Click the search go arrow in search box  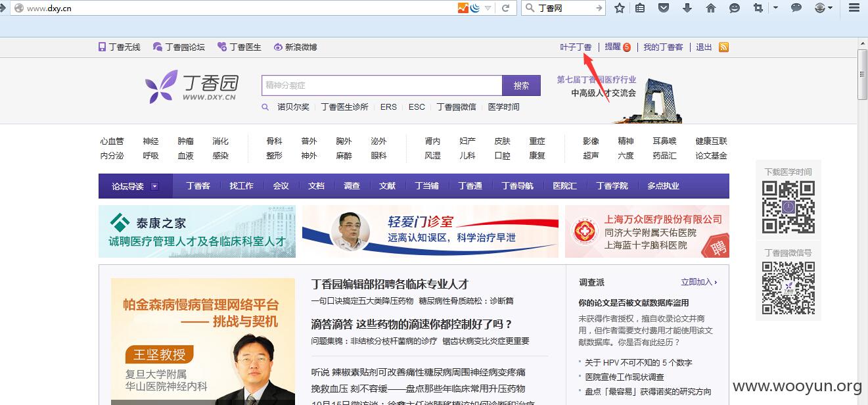pos(599,8)
